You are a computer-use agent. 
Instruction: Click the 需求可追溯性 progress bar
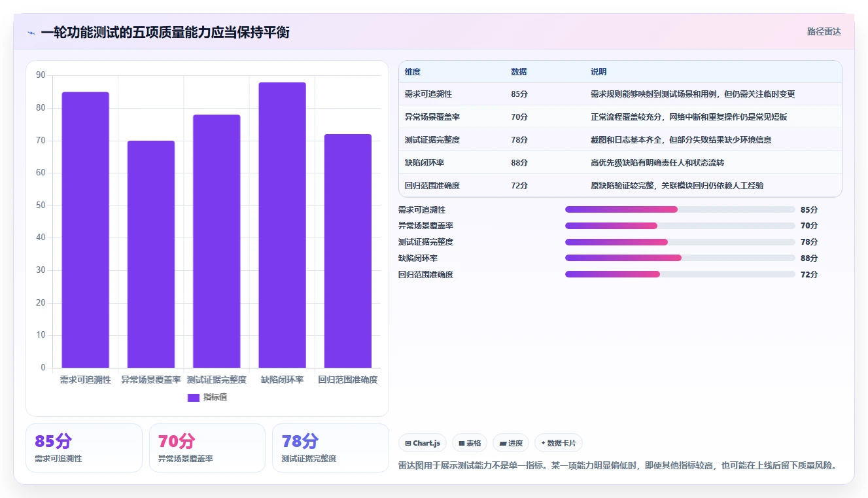click(x=680, y=209)
